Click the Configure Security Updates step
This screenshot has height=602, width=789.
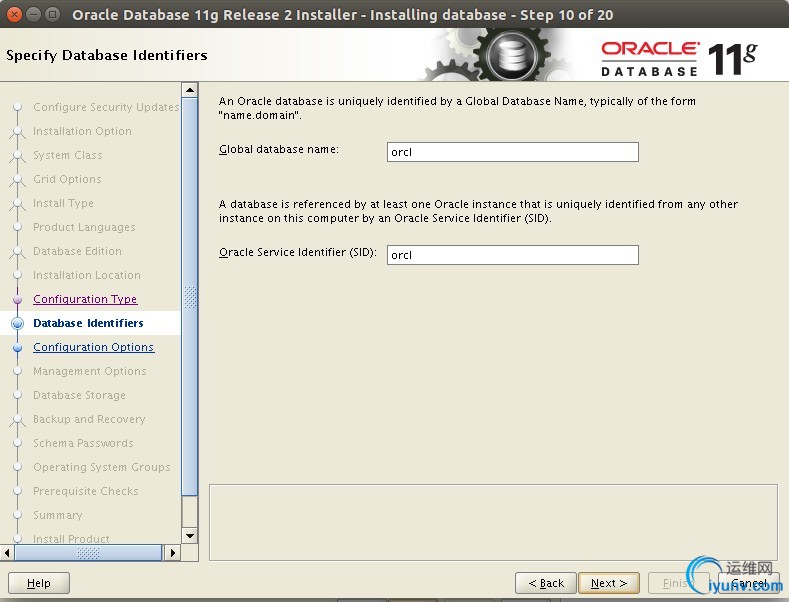click(x=106, y=107)
